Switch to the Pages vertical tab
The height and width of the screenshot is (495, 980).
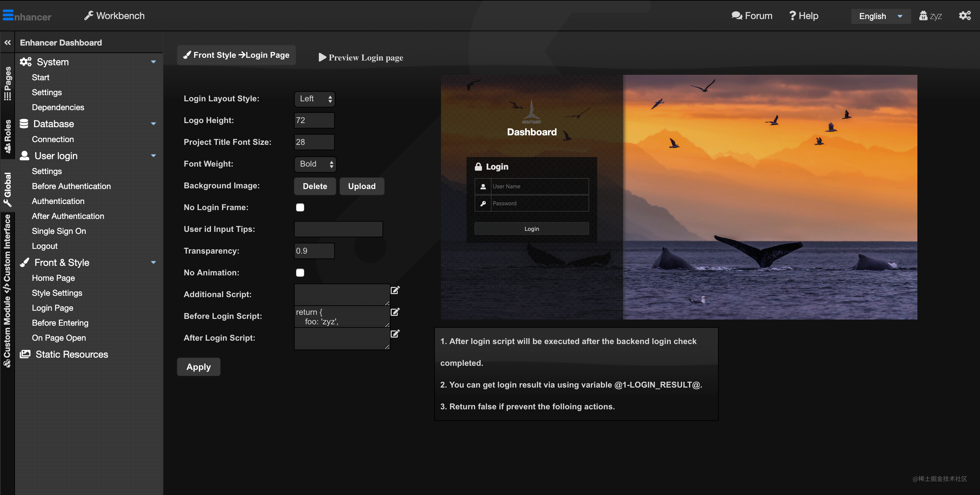pyautogui.click(x=7, y=83)
